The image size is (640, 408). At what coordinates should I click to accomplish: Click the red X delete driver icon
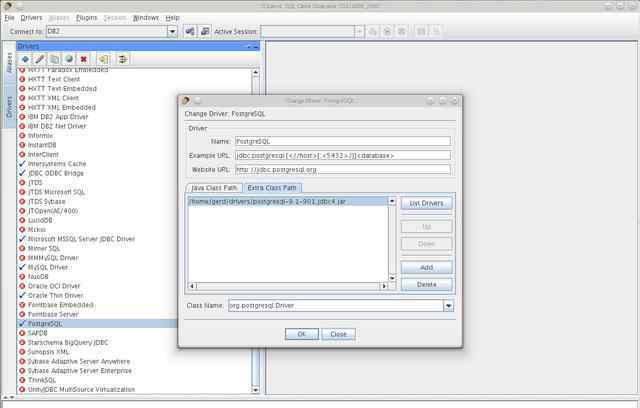[84, 59]
